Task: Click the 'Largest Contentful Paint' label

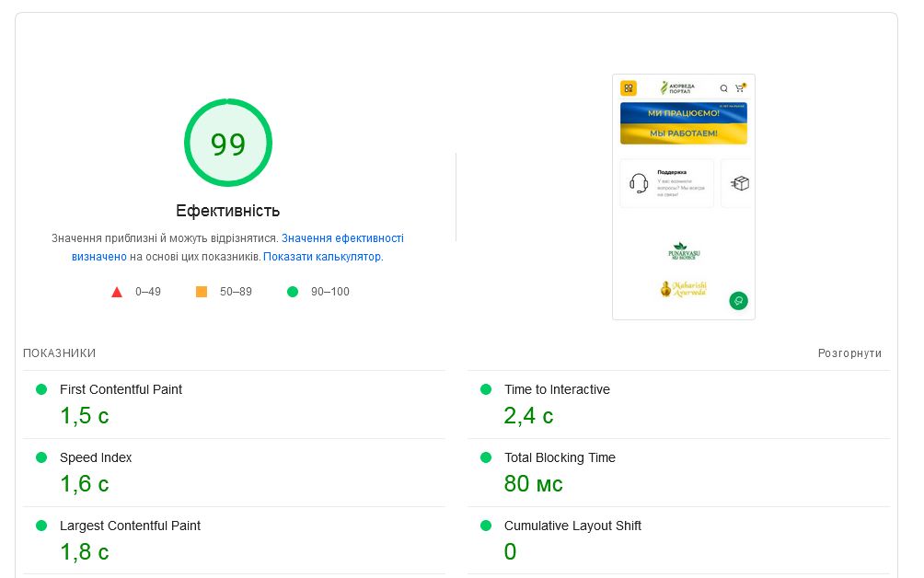Action: (131, 526)
